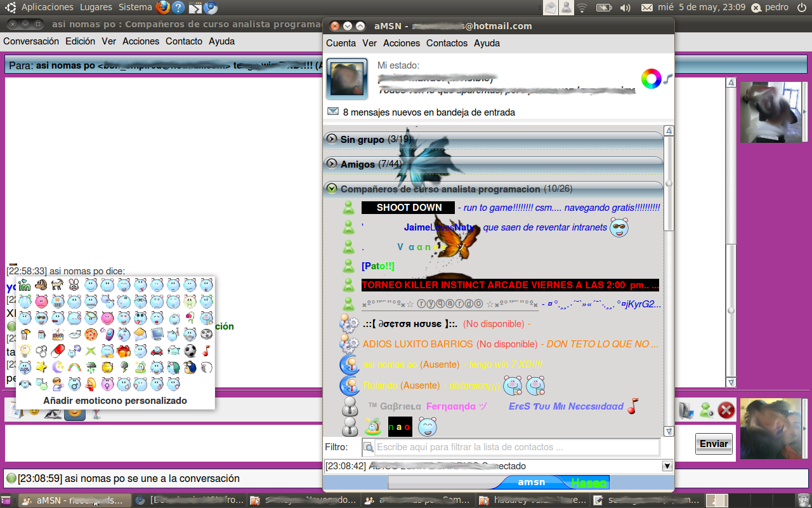812x508 pixels.
Task: Click chat history scrollbar up arrow
Action: [731, 83]
